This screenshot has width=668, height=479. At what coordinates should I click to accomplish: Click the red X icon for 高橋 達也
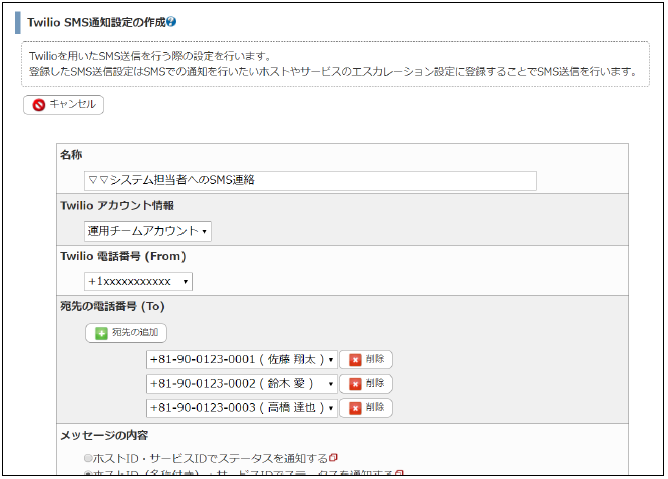click(x=354, y=408)
